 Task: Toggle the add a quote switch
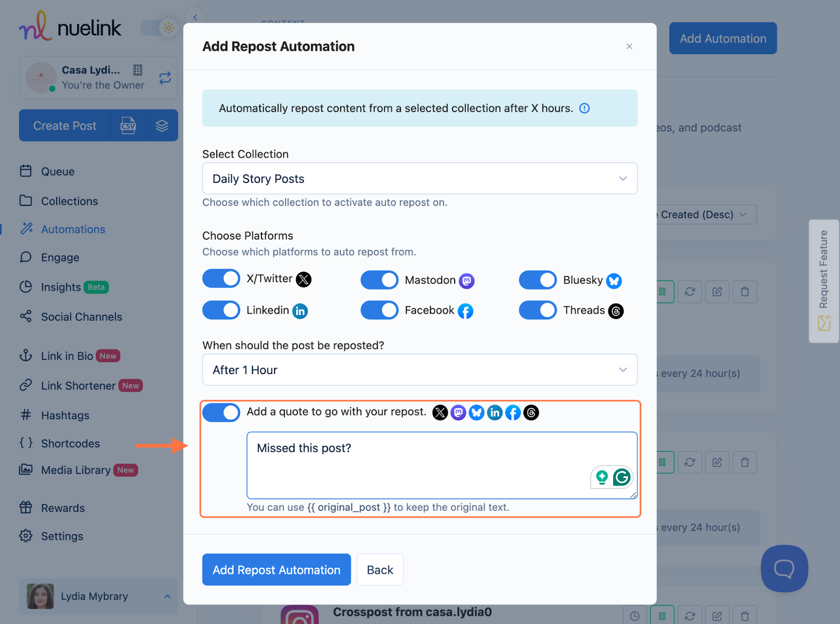tap(221, 412)
